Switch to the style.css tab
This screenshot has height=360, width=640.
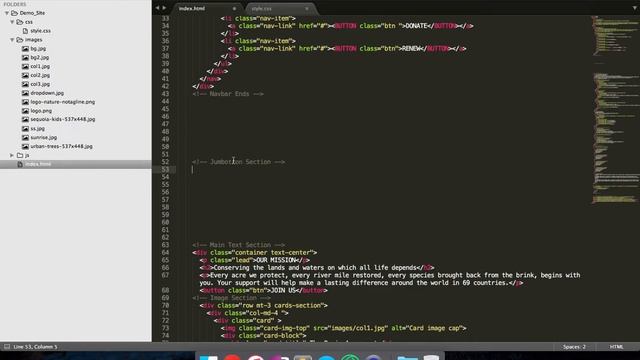click(262, 9)
